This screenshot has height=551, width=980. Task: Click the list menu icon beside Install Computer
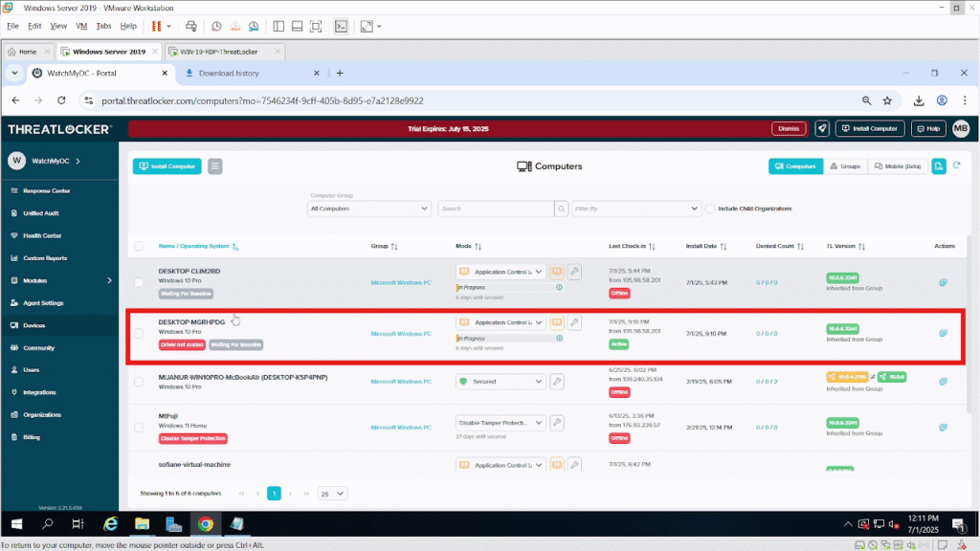(215, 166)
